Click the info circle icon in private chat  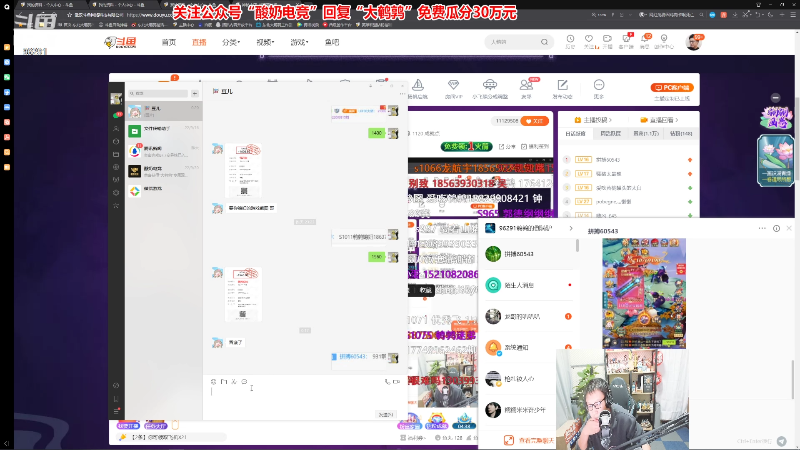pyautogui.click(x=776, y=228)
